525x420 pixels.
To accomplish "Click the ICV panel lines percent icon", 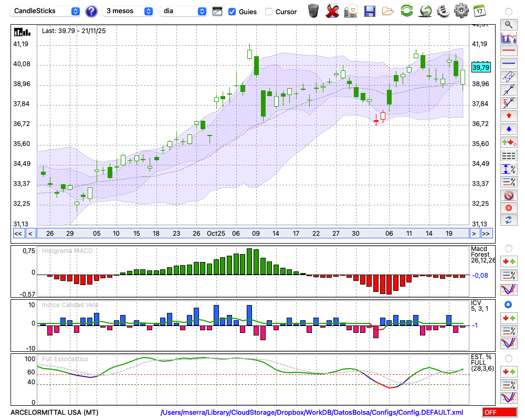I will click(509, 331).
